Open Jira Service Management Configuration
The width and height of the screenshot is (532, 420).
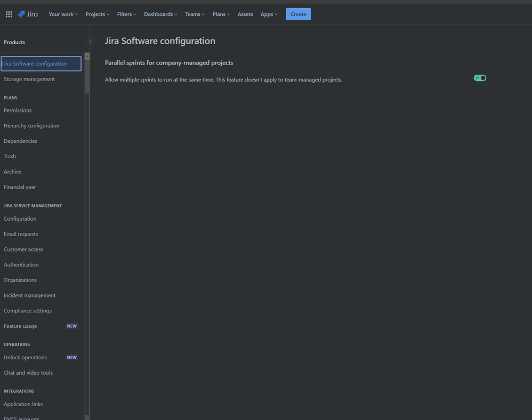point(20,219)
